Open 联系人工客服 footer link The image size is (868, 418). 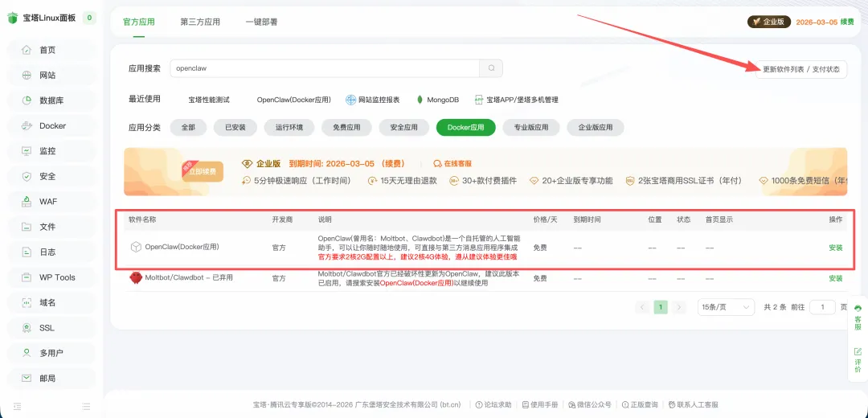click(694, 404)
